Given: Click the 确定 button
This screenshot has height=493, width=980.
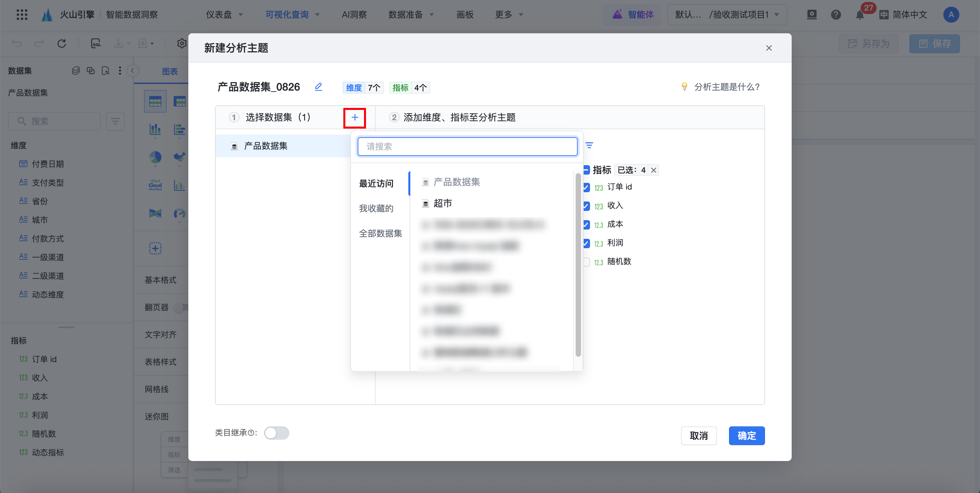Looking at the screenshot, I should point(746,436).
